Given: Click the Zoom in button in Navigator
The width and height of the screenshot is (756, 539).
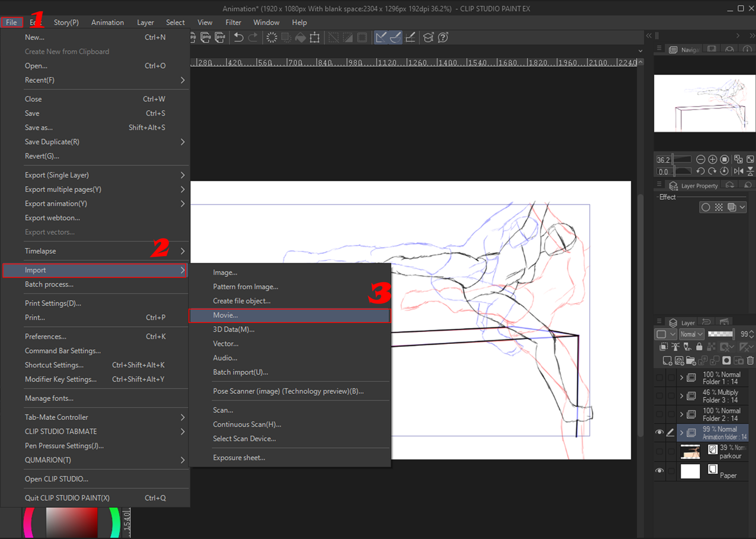Looking at the screenshot, I should pyautogui.click(x=713, y=160).
